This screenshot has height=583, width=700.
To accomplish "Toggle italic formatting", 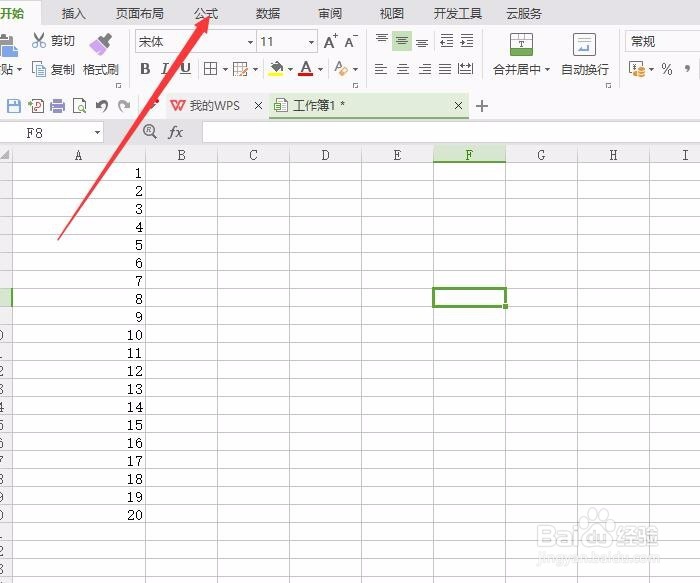I will coord(165,69).
